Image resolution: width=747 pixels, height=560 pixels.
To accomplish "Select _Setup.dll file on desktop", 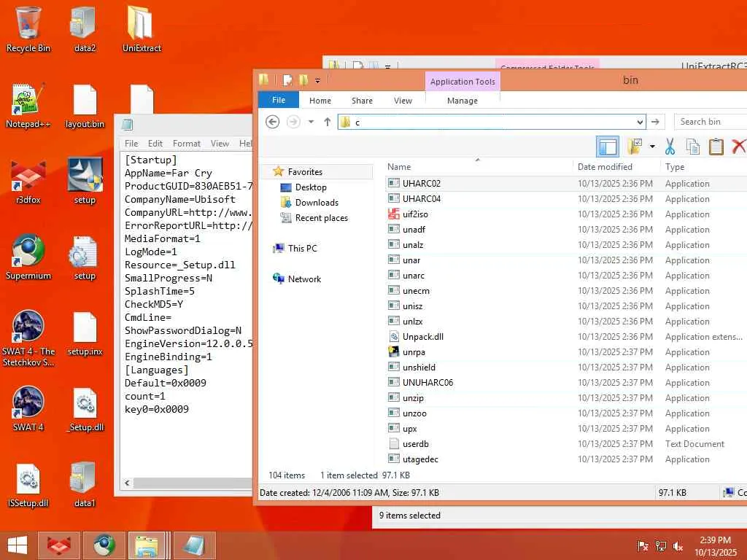I will 85,409.
